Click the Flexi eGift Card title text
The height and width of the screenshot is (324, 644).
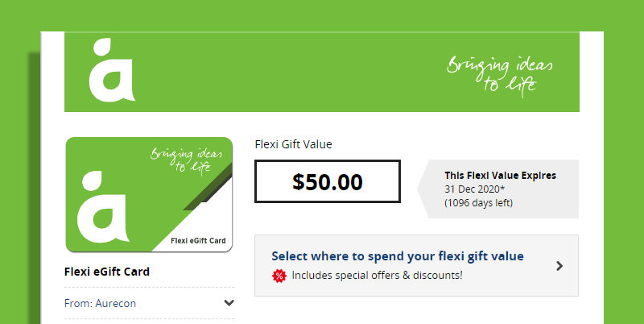click(x=107, y=272)
